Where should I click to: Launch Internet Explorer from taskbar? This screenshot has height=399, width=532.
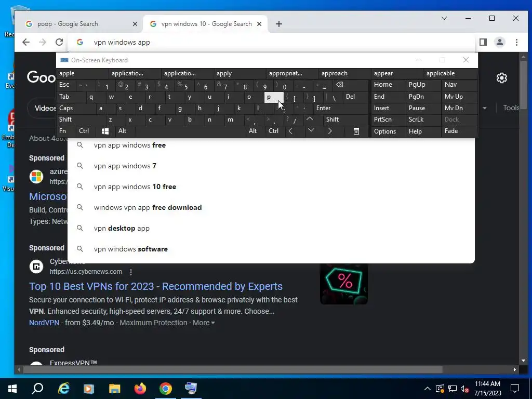point(63,389)
